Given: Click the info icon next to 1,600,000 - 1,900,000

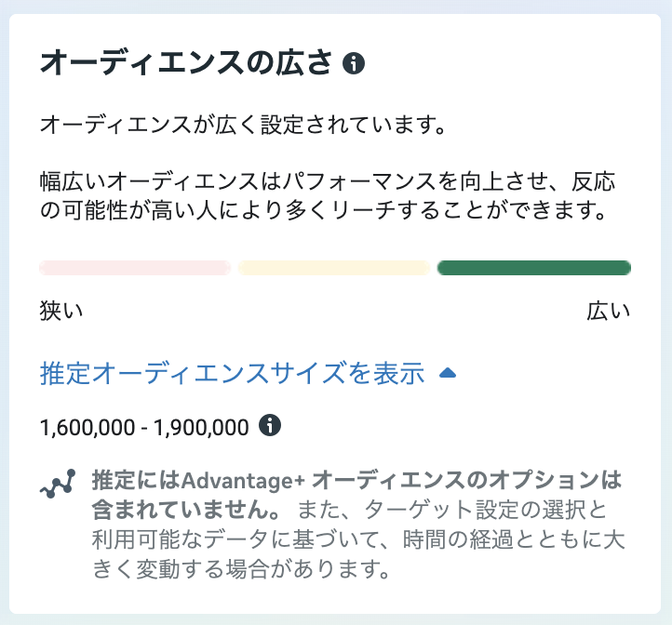Looking at the screenshot, I should (270, 426).
